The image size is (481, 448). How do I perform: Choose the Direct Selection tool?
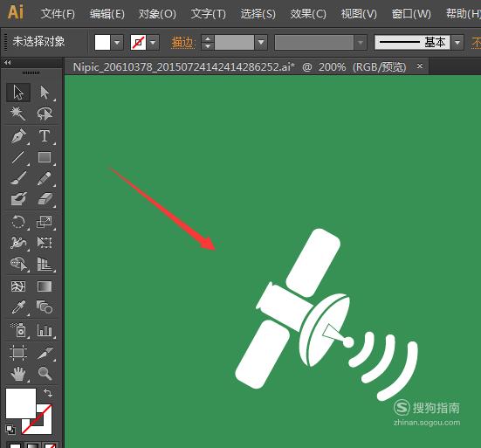pyautogui.click(x=45, y=92)
